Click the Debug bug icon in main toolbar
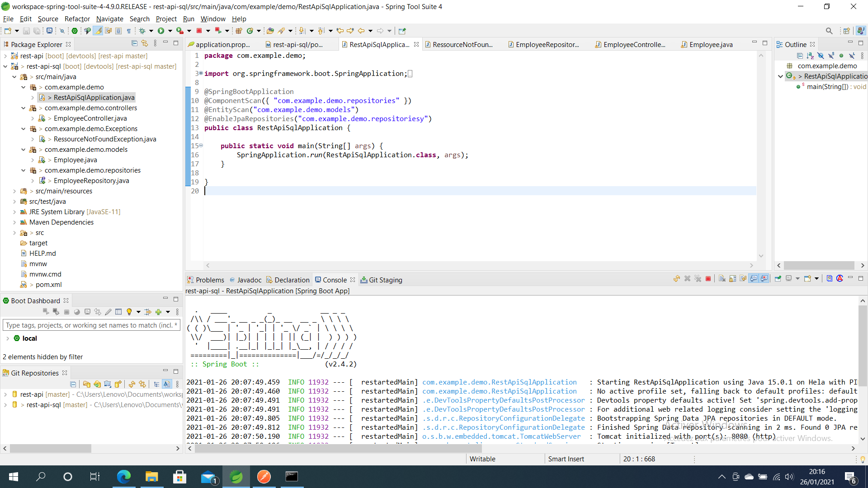 (x=142, y=31)
